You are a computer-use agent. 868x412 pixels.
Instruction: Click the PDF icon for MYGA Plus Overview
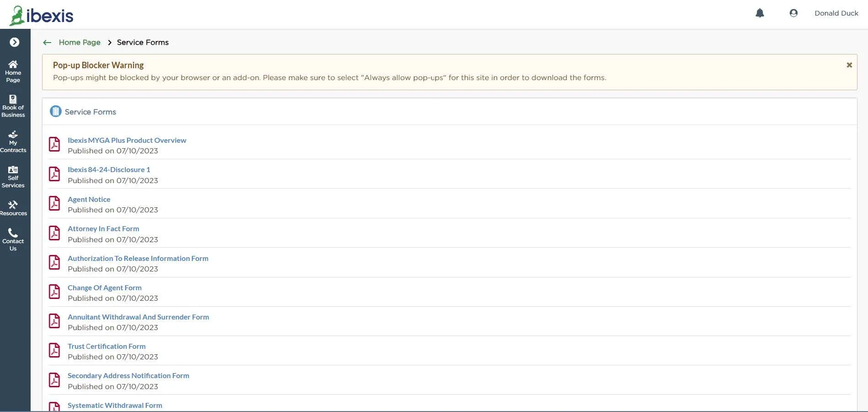coord(54,144)
